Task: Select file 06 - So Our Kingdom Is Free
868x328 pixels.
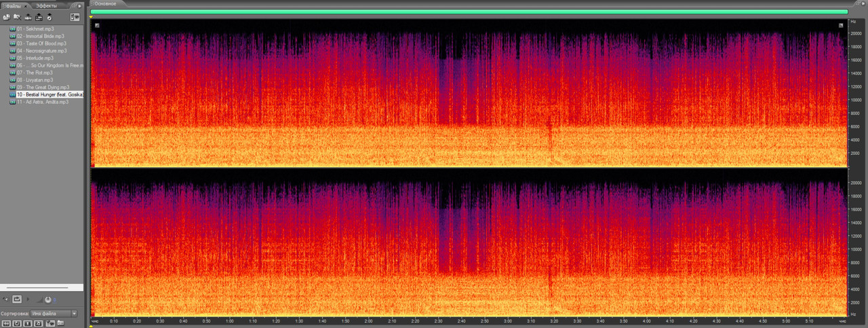Action: pyautogui.click(x=50, y=65)
